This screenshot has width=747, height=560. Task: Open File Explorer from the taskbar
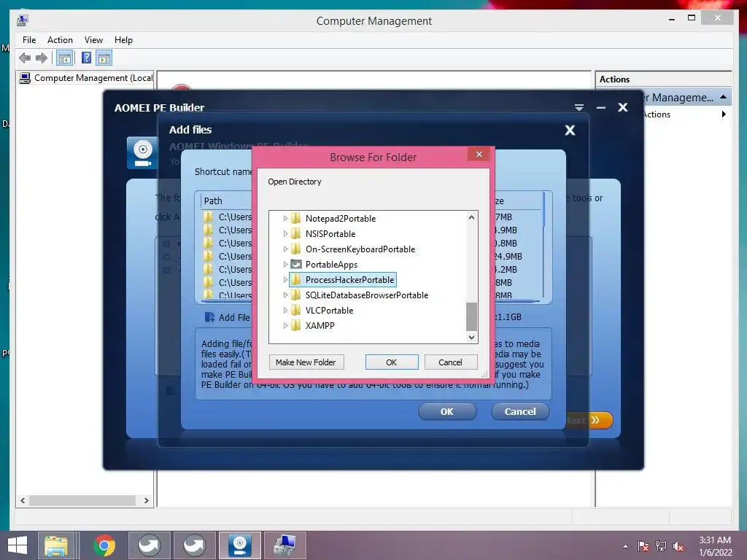click(x=56, y=545)
